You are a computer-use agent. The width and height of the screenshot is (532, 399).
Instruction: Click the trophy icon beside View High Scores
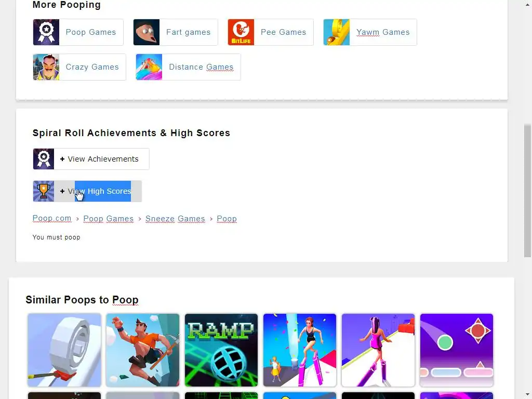coord(44,191)
